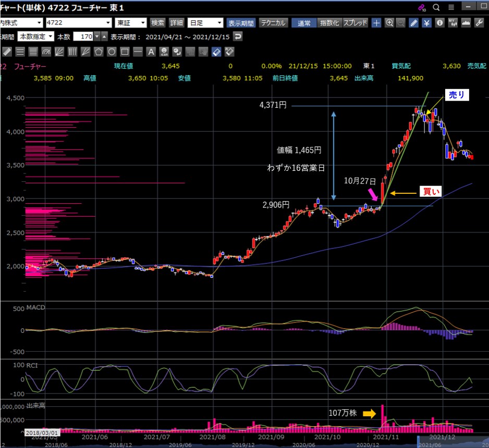Click the return arrow beside the date range
489x448 pixels.
(238, 37)
